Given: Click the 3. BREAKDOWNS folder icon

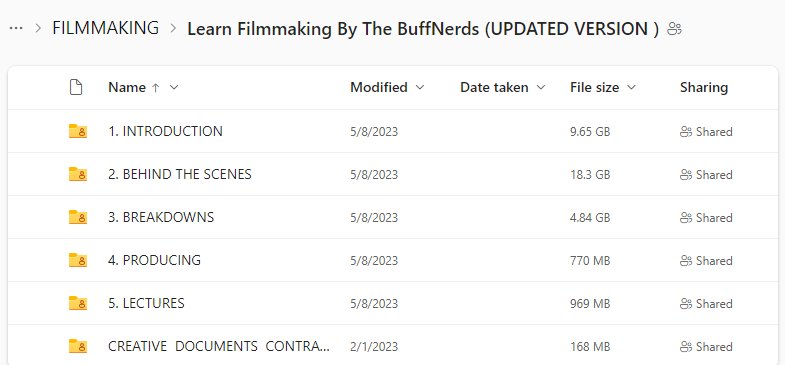Looking at the screenshot, I should tap(78, 217).
